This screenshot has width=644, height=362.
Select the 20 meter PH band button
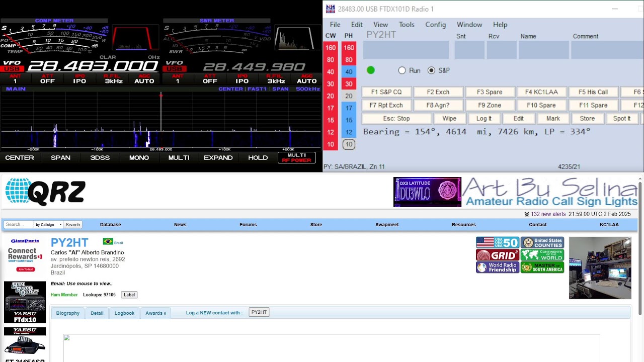pos(349,96)
